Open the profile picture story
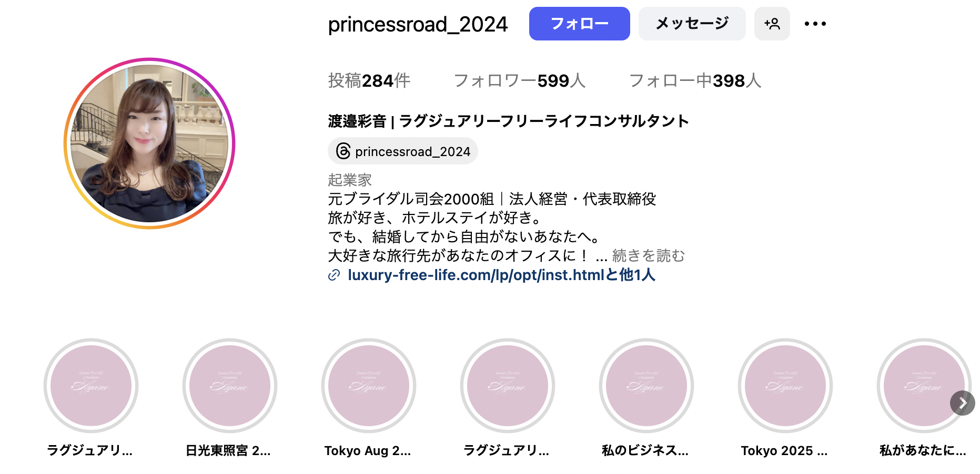Viewport: 980px width, 474px height. click(x=149, y=143)
